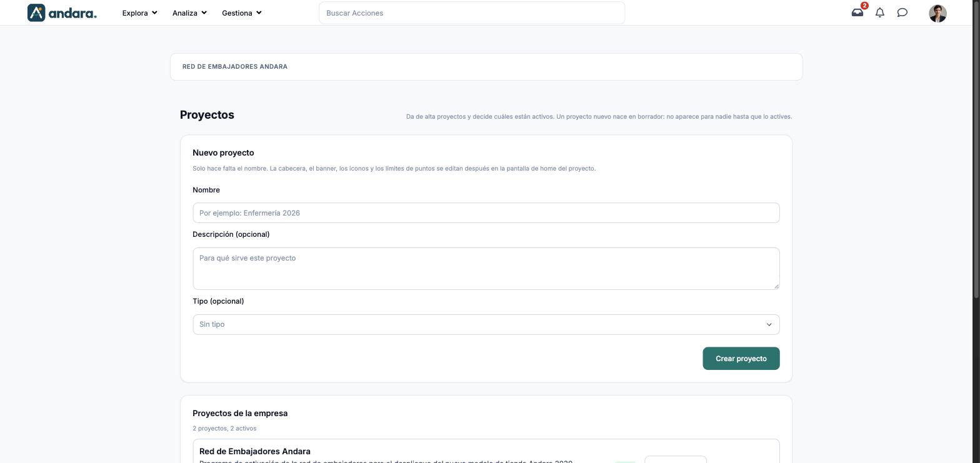This screenshot has width=980, height=463.
Task: Click the Andara logo
Action: click(x=62, y=12)
